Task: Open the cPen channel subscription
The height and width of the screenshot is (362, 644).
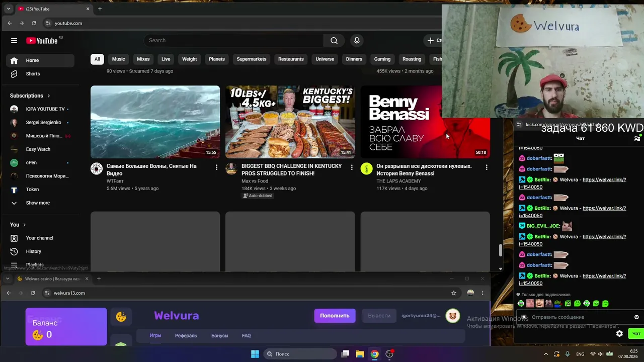Action: coord(40,163)
